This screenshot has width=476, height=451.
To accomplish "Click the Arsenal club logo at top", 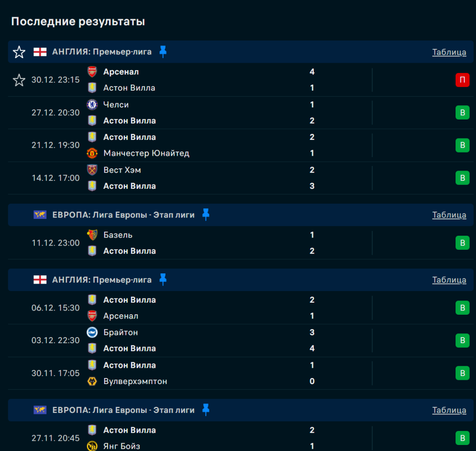I will pos(92,72).
